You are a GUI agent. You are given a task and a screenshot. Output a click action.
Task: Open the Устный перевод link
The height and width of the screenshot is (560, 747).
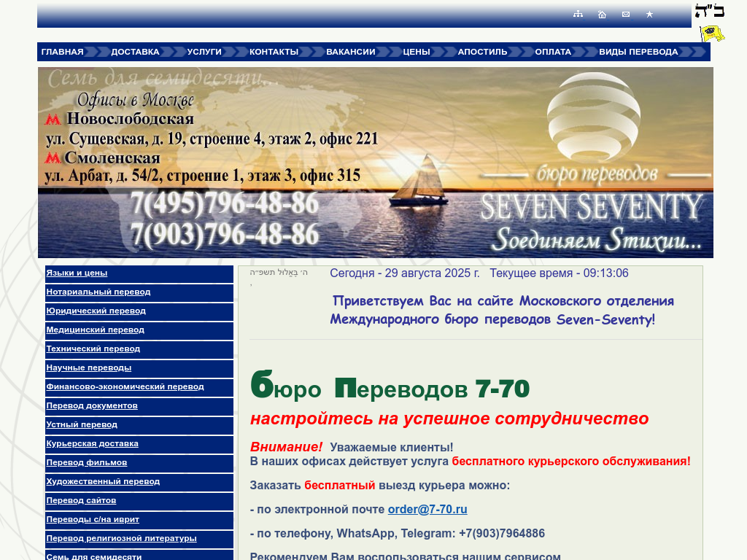(82, 425)
